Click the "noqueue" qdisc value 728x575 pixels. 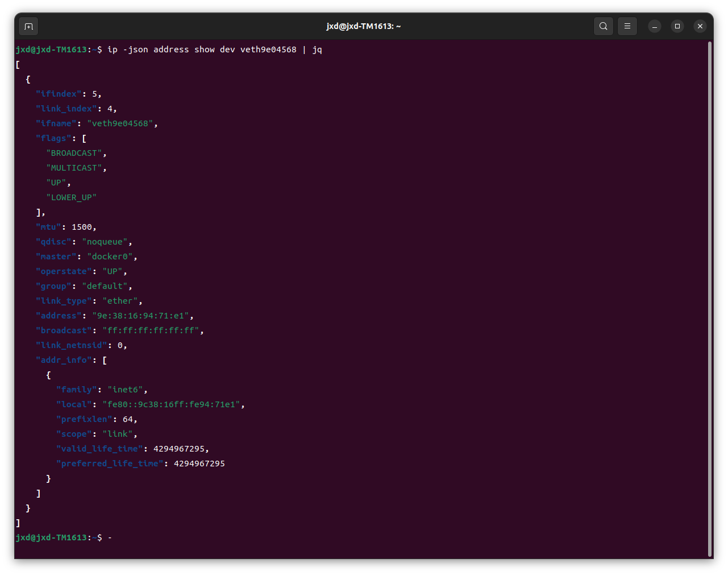click(105, 242)
